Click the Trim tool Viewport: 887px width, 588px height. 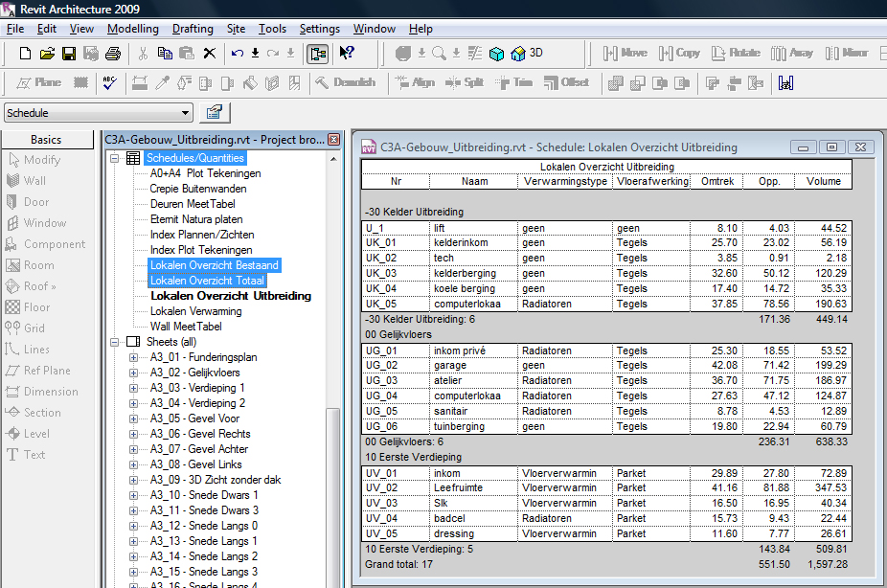point(513,83)
